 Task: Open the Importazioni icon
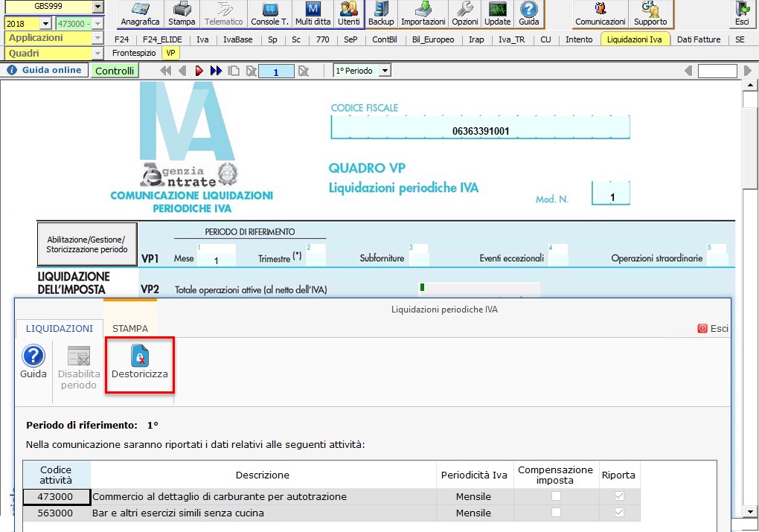point(423,14)
